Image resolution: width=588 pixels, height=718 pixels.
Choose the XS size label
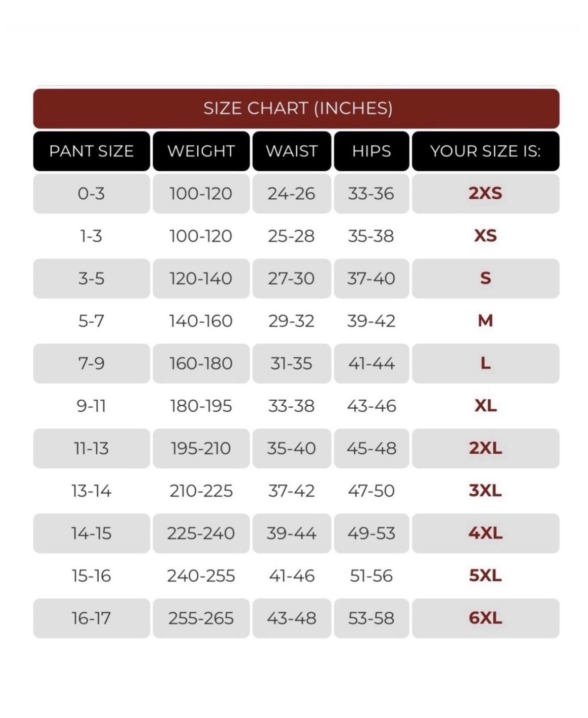click(485, 236)
